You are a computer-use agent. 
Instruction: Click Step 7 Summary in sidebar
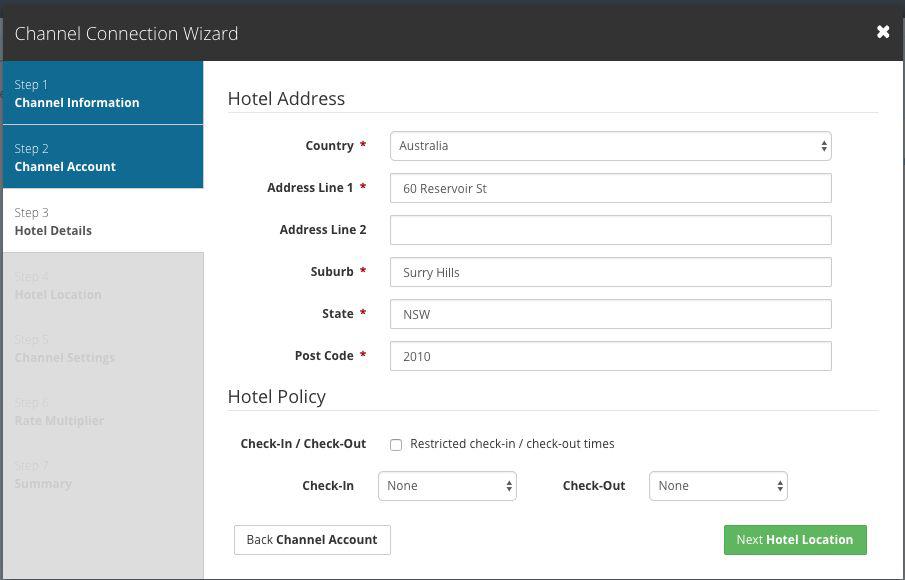103,474
